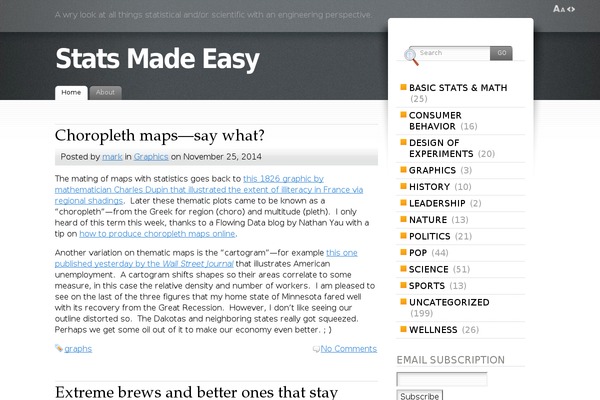Screen dimensions: 600x400
Task: Click orange bullet beside Wellness
Action: tap(403, 329)
